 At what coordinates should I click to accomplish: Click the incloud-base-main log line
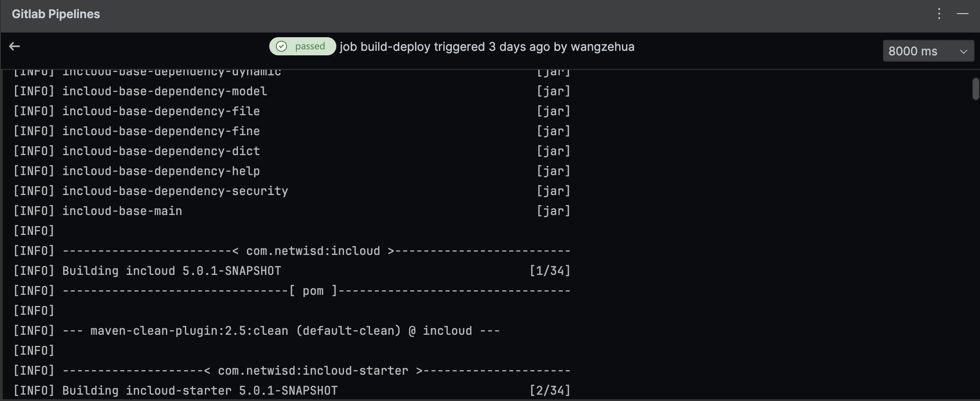coord(122,211)
